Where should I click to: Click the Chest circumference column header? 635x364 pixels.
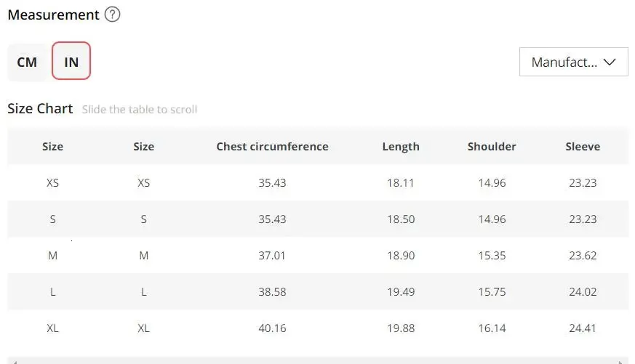coord(272,147)
